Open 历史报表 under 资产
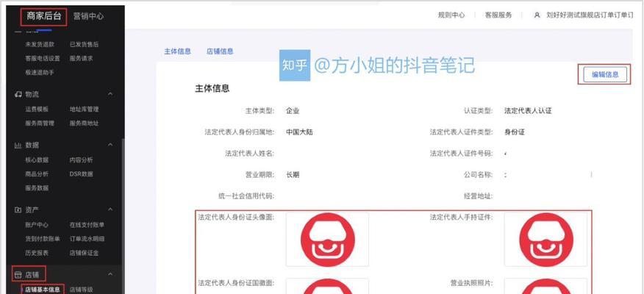 [37, 253]
